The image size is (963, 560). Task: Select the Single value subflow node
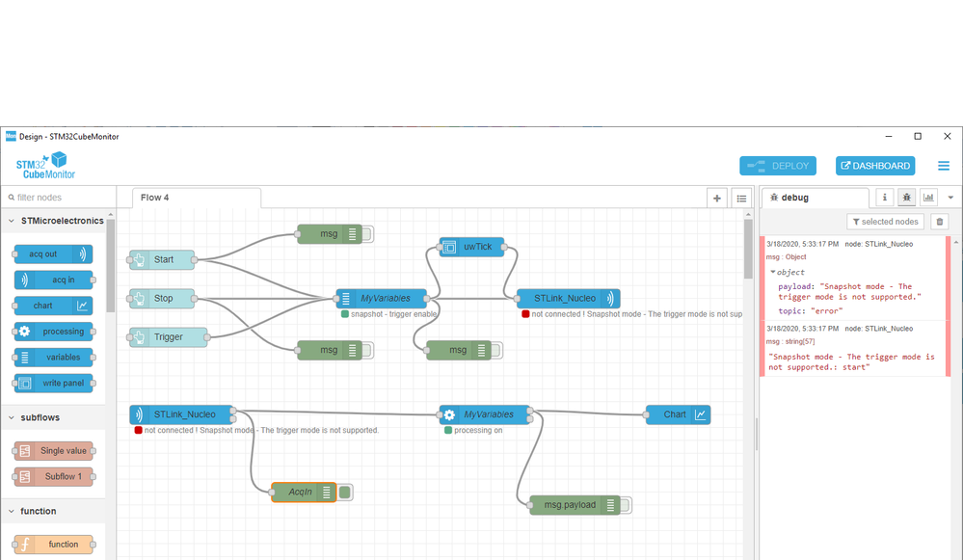[53, 451]
